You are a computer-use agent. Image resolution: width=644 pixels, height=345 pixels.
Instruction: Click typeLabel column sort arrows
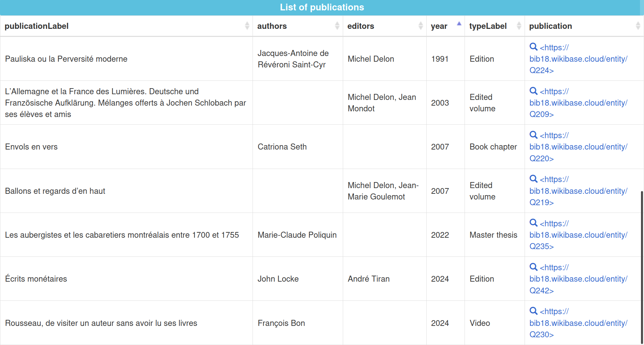click(x=519, y=26)
